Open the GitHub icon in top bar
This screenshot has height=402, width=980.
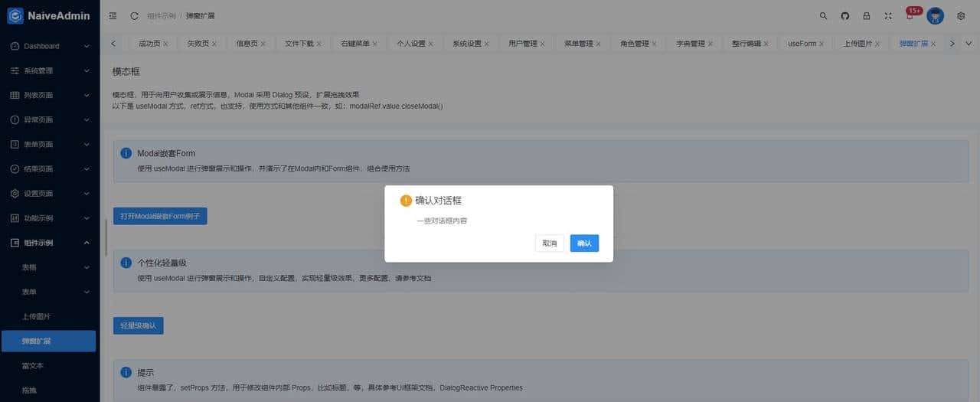[845, 15]
